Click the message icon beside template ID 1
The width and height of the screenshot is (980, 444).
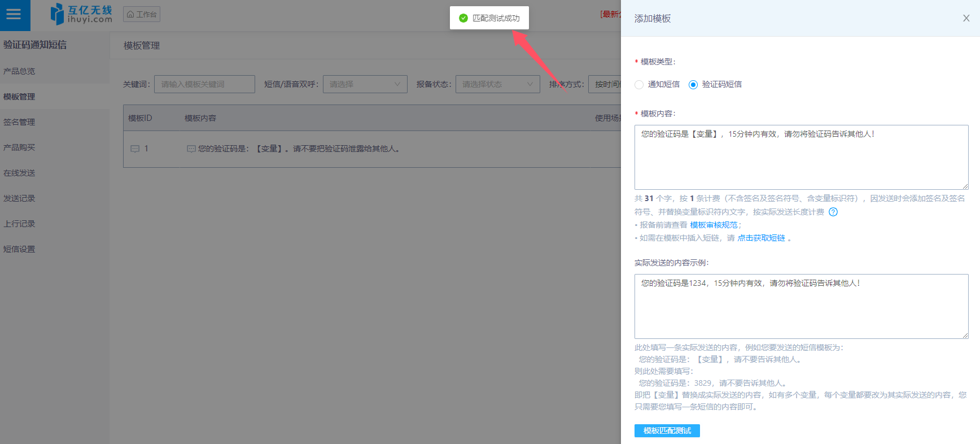[x=135, y=149]
